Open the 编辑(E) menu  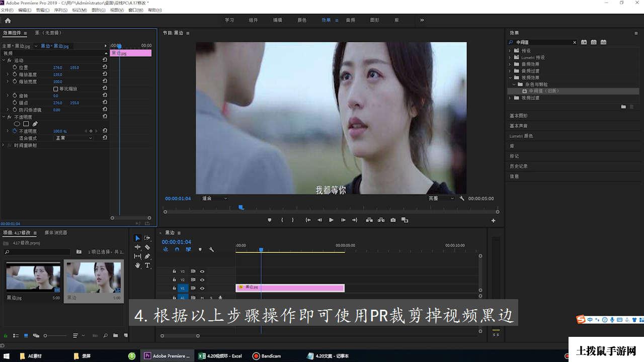24,10
